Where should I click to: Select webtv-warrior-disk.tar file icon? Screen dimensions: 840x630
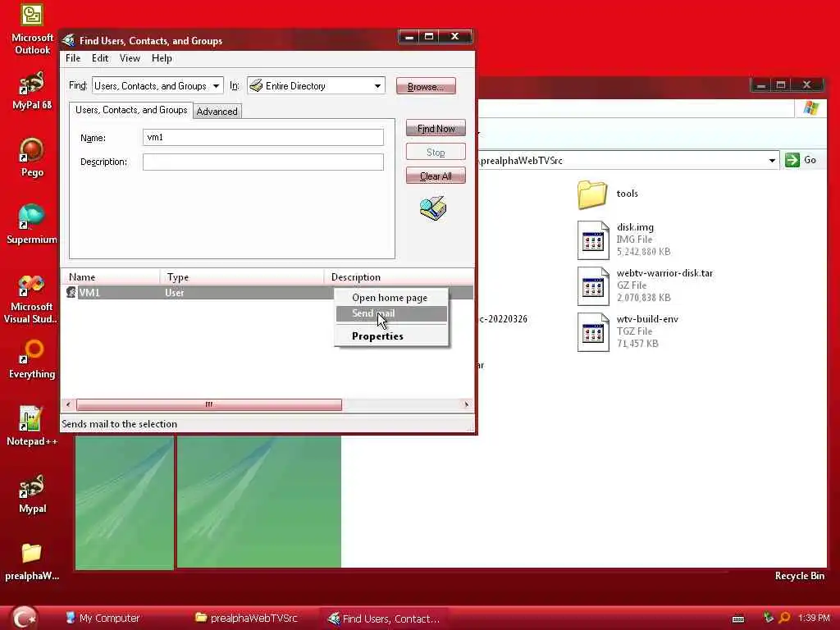coord(593,286)
